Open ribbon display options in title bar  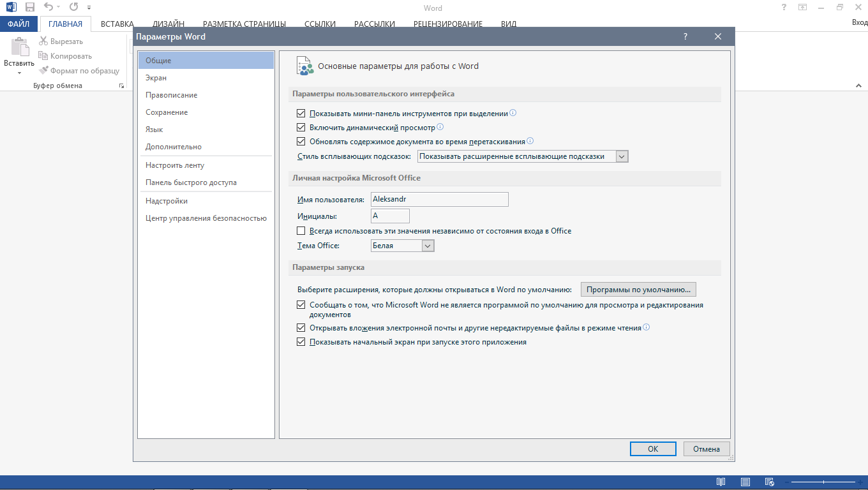[802, 8]
